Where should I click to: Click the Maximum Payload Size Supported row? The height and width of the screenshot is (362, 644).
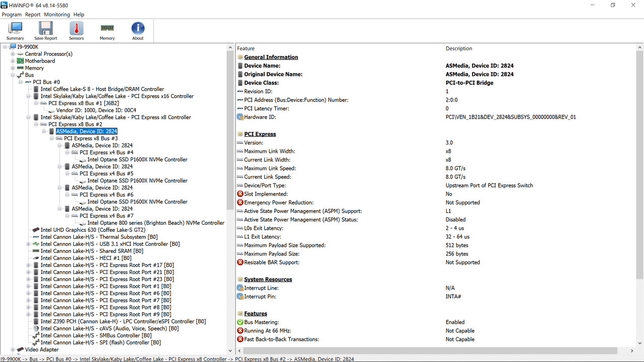coord(436,245)
